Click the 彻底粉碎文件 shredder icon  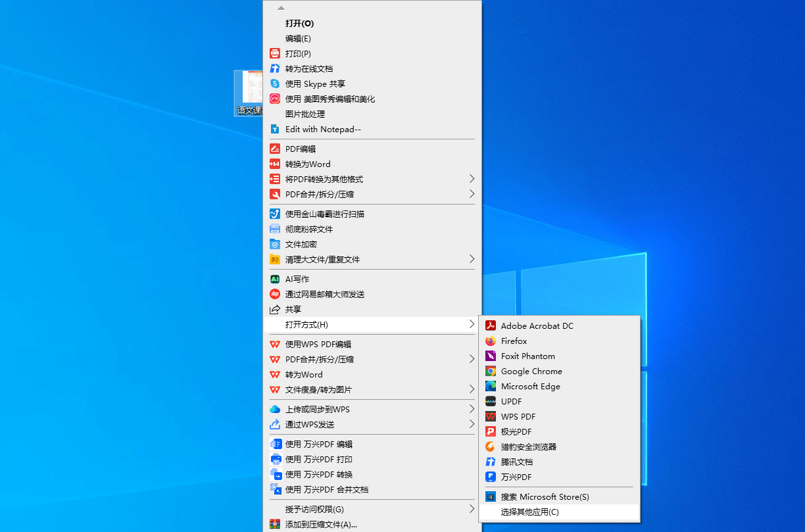[x=275, y=230]
